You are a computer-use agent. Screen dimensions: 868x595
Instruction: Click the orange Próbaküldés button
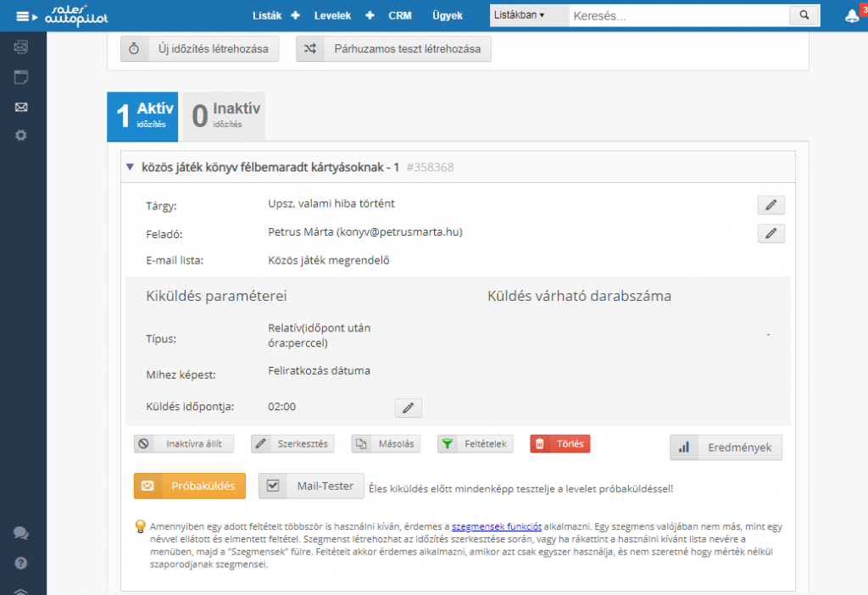tap(190, 486)
